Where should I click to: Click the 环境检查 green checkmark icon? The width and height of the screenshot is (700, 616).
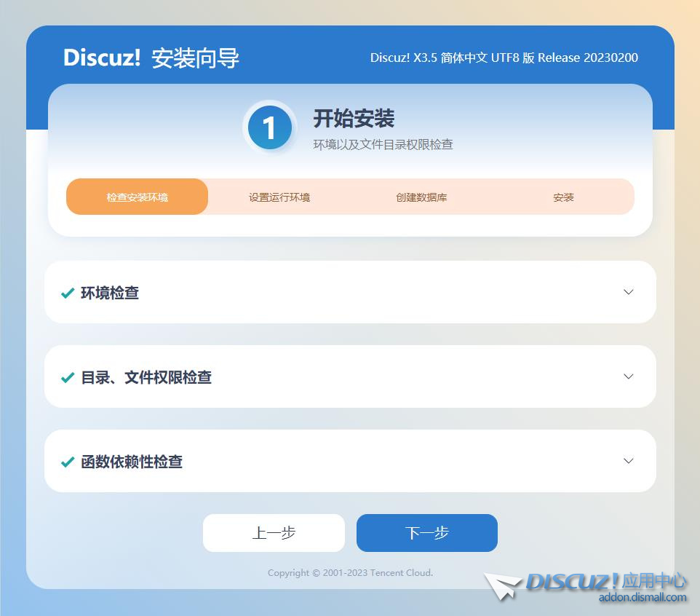[68, 293]
